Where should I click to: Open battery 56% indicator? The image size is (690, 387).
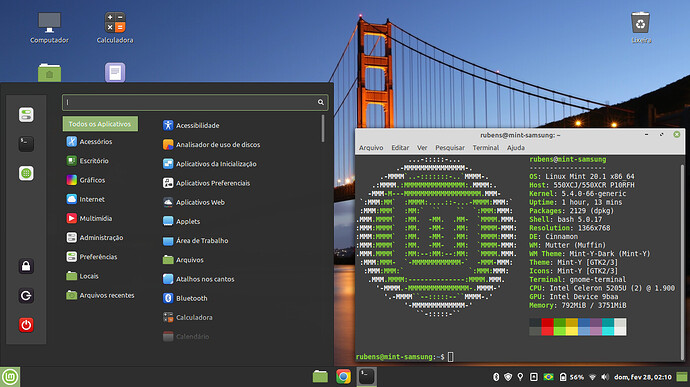coord(571,377)
